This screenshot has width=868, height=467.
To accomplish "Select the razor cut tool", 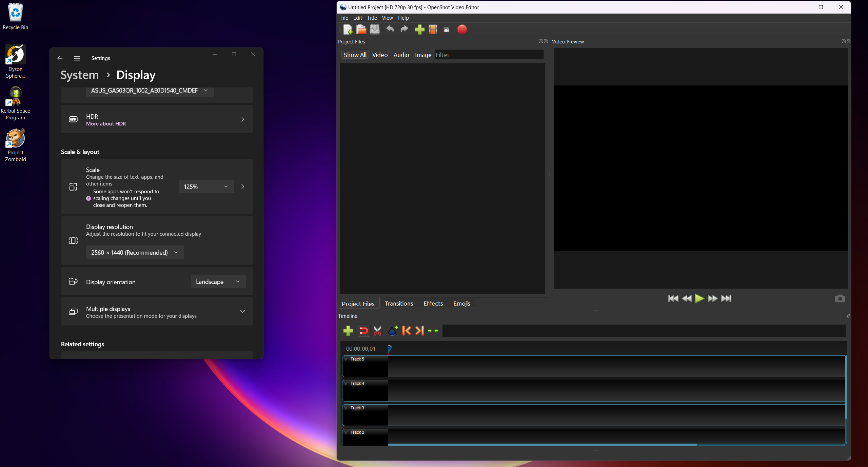I will coord(377,331).
